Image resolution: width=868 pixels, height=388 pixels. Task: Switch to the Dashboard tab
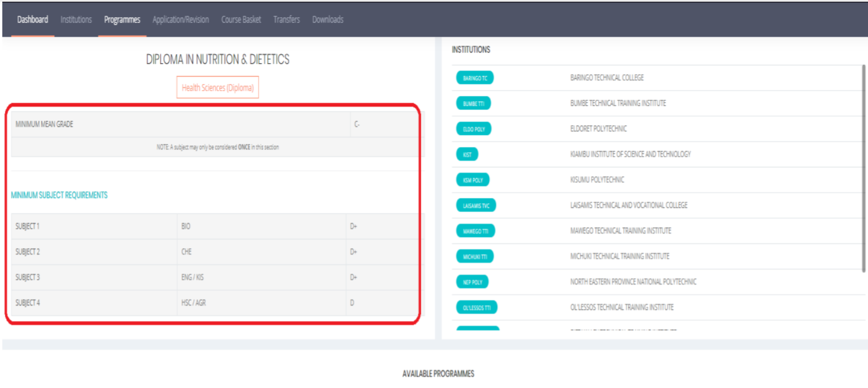(x=32, y=19)
